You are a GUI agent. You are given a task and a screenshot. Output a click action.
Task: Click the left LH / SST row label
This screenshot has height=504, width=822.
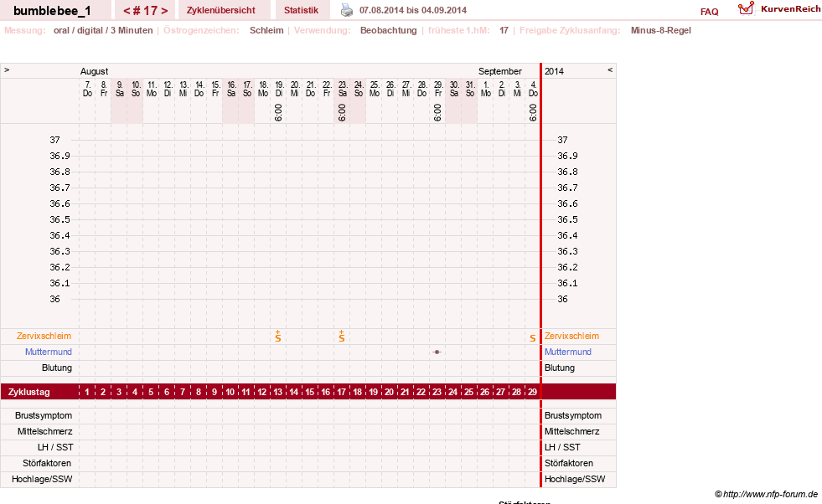[x=55, y=447]
